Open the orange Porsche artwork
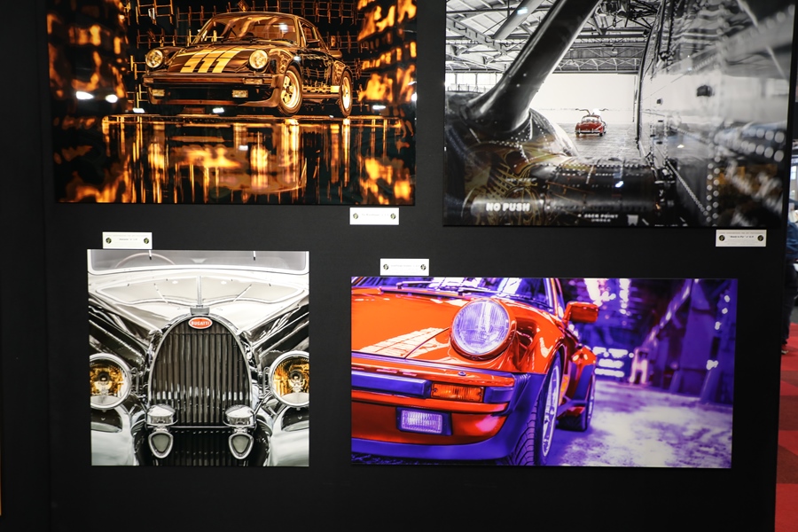This screenshot has height=532, width=798. pyautogui.click(x=543, y=372)
